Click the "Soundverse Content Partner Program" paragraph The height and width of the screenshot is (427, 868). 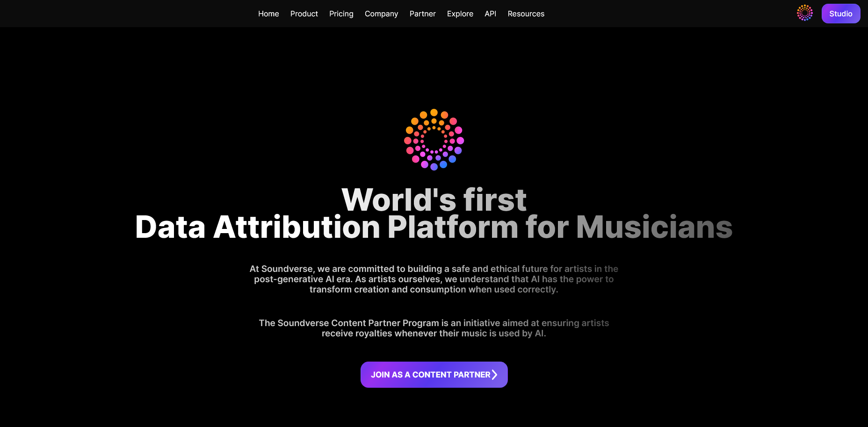tap(434, 328)
